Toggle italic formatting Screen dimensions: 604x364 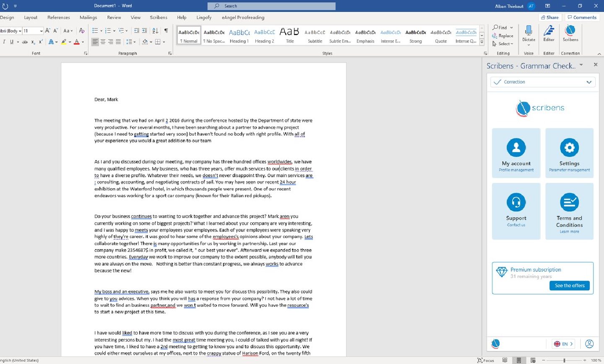point(4,42)
